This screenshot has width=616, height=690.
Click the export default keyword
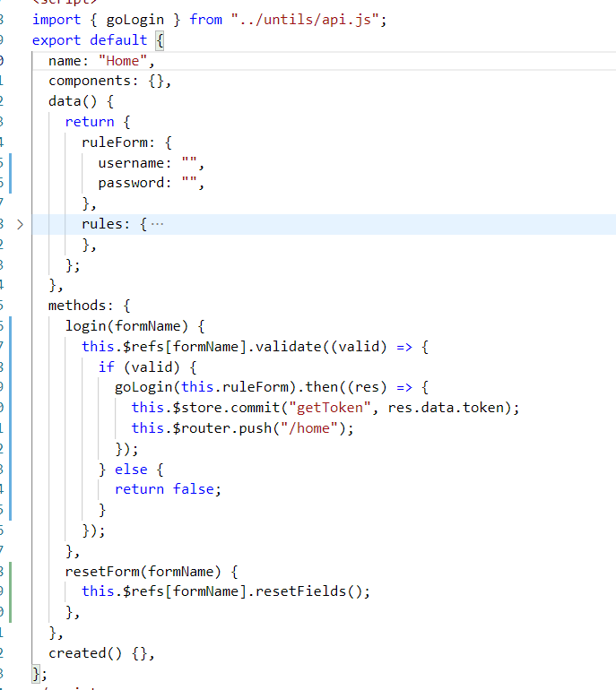click(x=90, y=39)
